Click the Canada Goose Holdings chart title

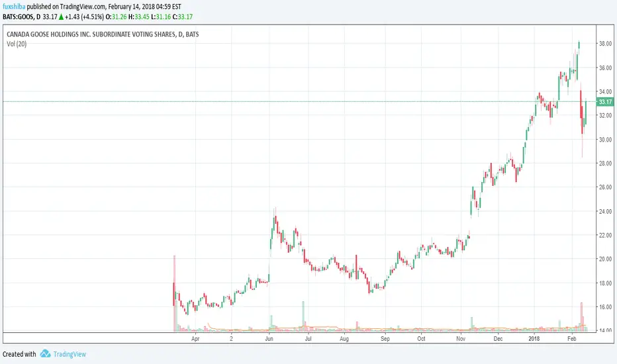103,34
